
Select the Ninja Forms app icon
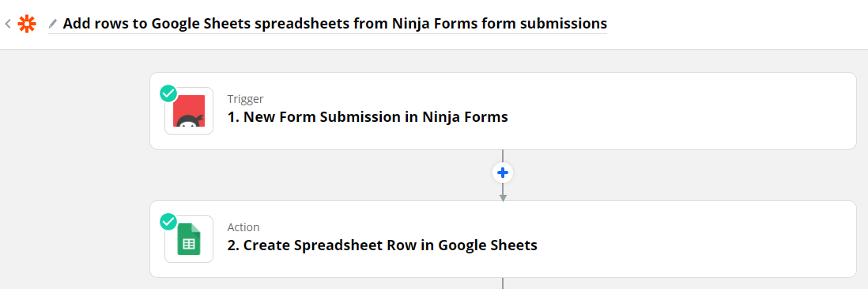pyautogui.click(x=189, y=111)
